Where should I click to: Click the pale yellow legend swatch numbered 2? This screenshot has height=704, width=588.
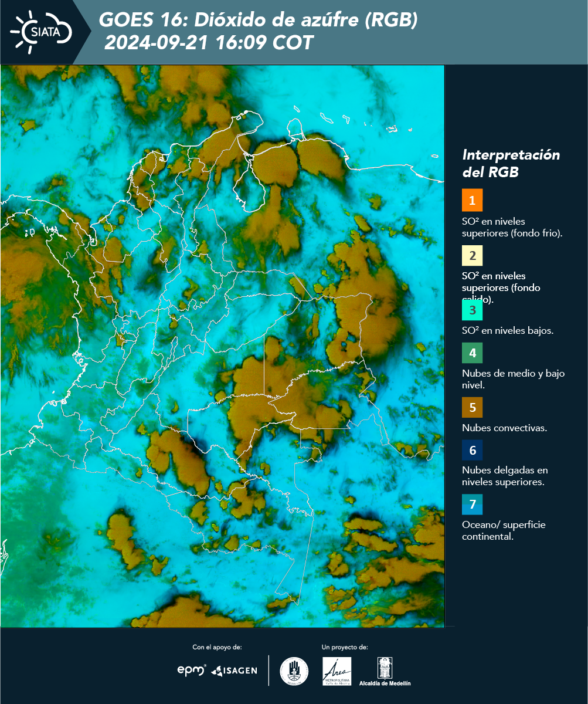[472, 256]
